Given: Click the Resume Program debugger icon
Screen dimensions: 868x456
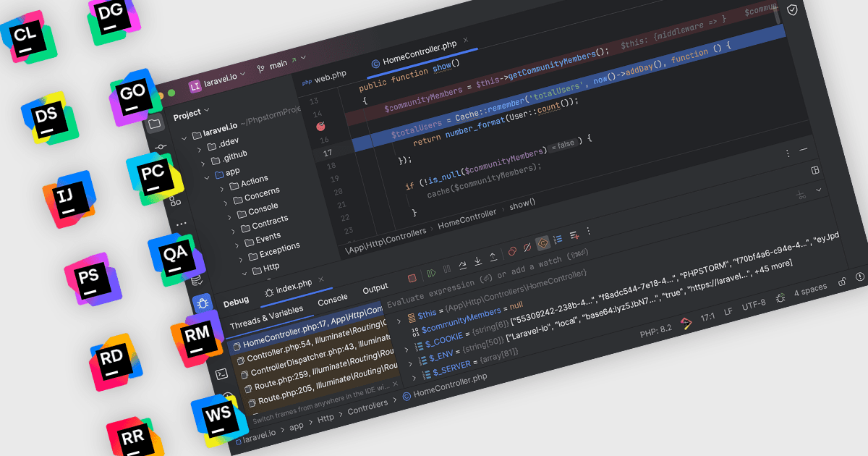Looking at the screenshot, I should (x=431, y=273).
